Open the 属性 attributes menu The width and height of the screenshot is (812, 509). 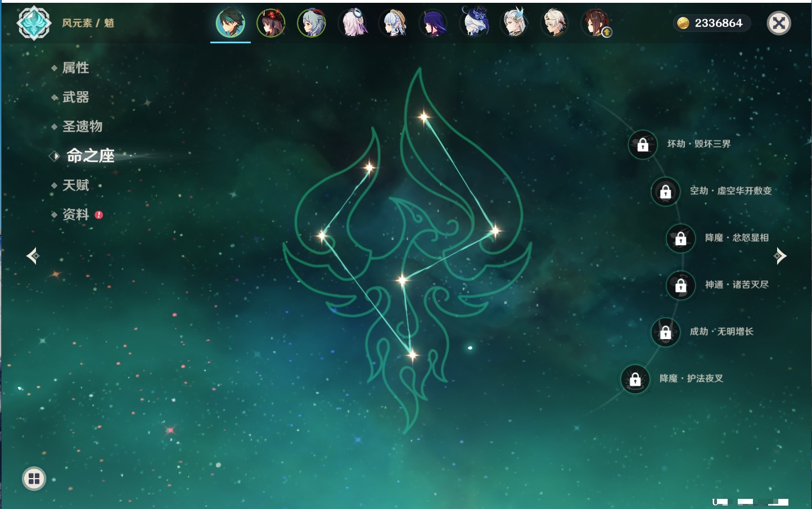tap(75, 68)
